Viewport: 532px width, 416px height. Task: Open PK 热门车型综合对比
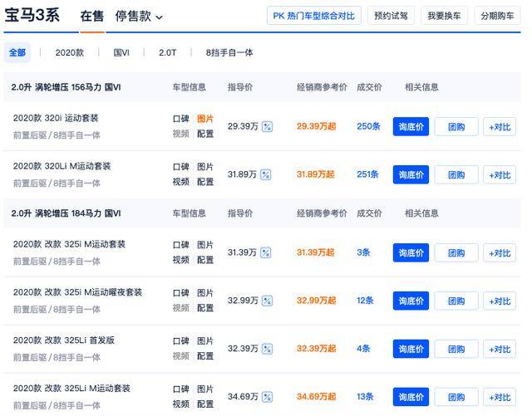tap(314, 16)
